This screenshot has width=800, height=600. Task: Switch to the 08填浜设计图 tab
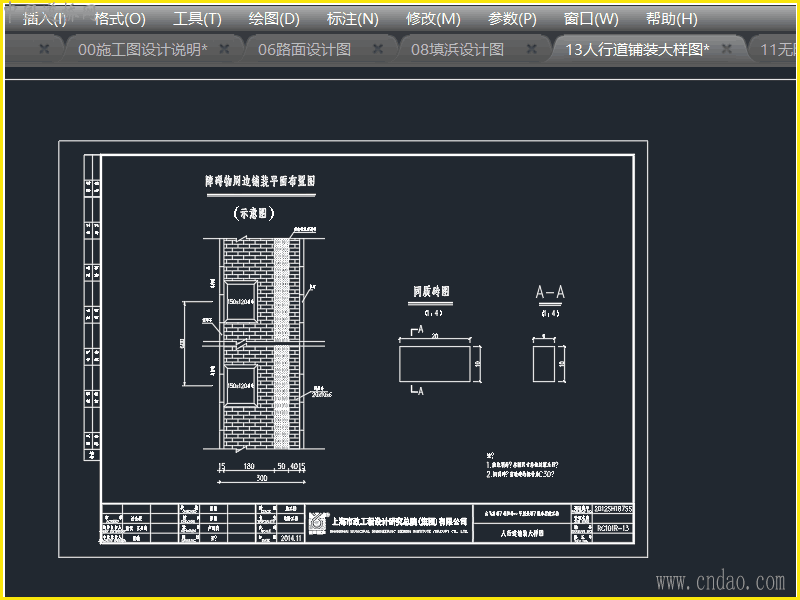click(x=458, y=49)
